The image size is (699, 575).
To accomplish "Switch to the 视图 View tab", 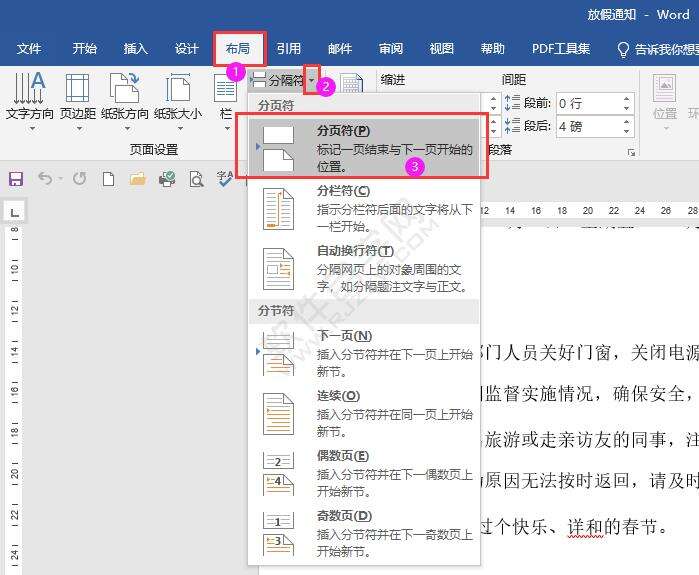I will (x=441, y=49).
